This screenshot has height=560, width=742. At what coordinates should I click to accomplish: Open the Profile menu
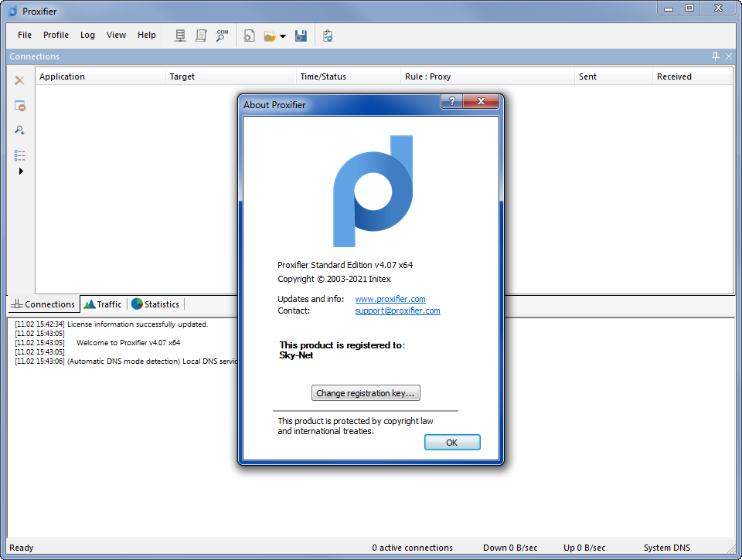[x=56, y=35]
